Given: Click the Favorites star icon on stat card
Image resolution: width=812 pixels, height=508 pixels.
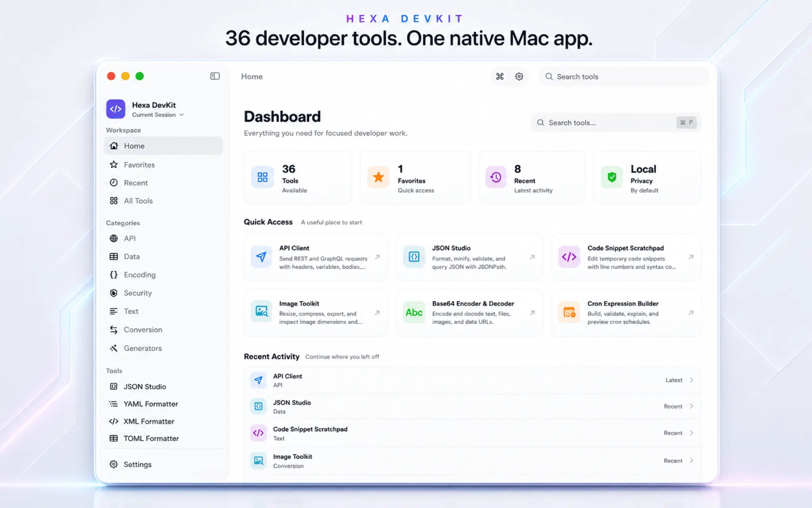Looking at the screenshot, I should [379, 177].
